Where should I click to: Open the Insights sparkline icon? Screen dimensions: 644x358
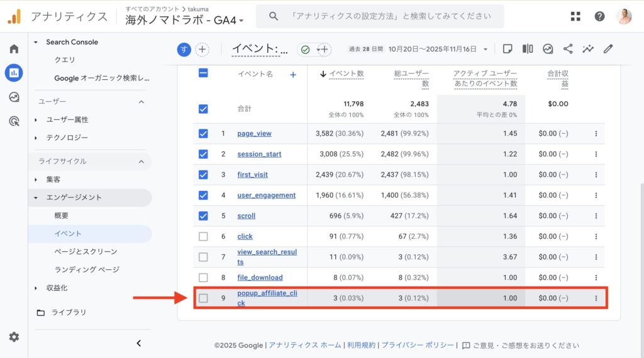click(x=588, y=49)
